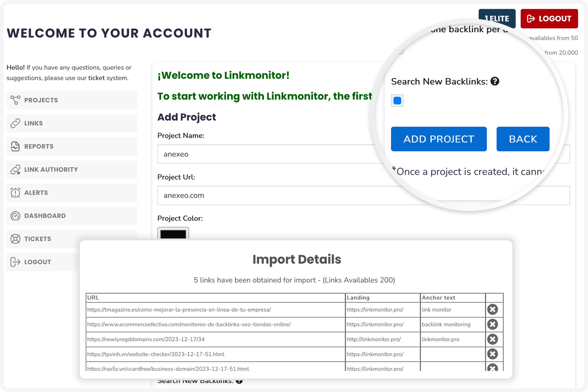This screenshot has width=588, height=392.
Task: Select the Links chain icon
Action: click(15, 123)
